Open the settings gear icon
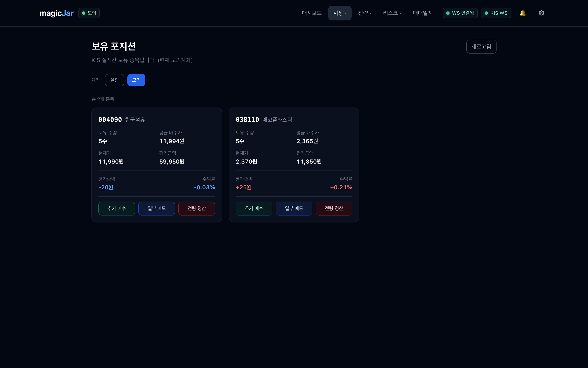 point(541,13)
